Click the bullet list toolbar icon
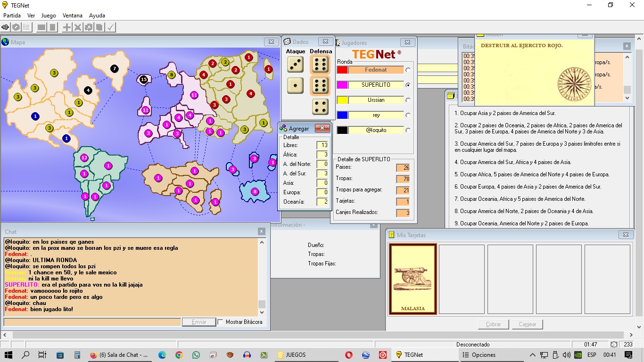 (x=27, y=27)
